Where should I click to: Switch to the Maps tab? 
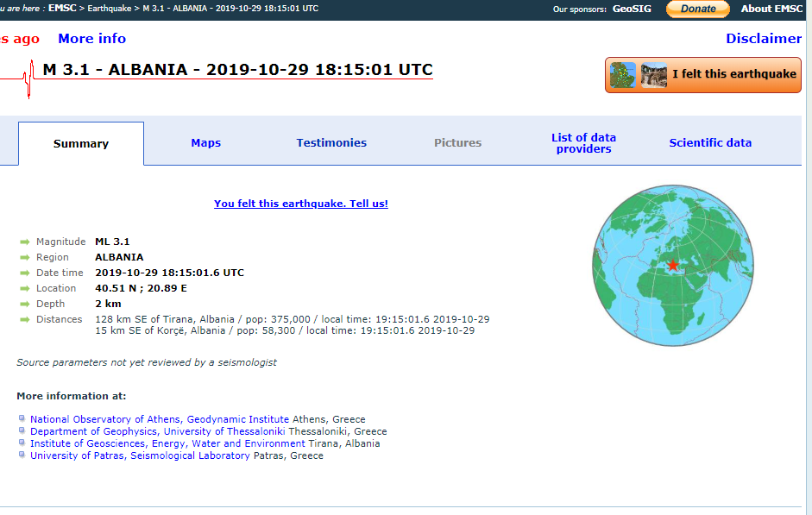pos(206,143)
